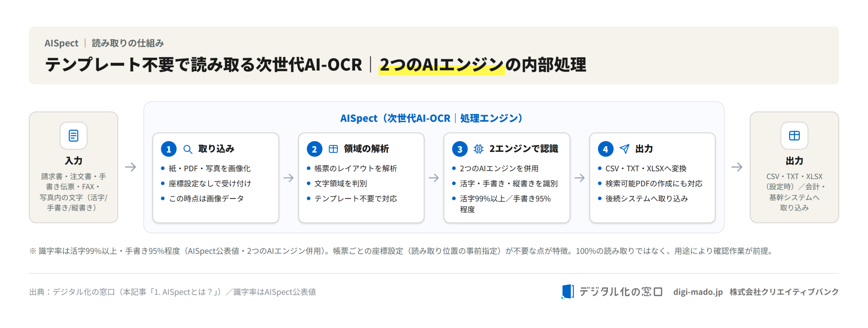Click the text 帳票のレイアウトを解析
Image resolution: width=868 pixels, height=328 pixels.
point(355,169)
